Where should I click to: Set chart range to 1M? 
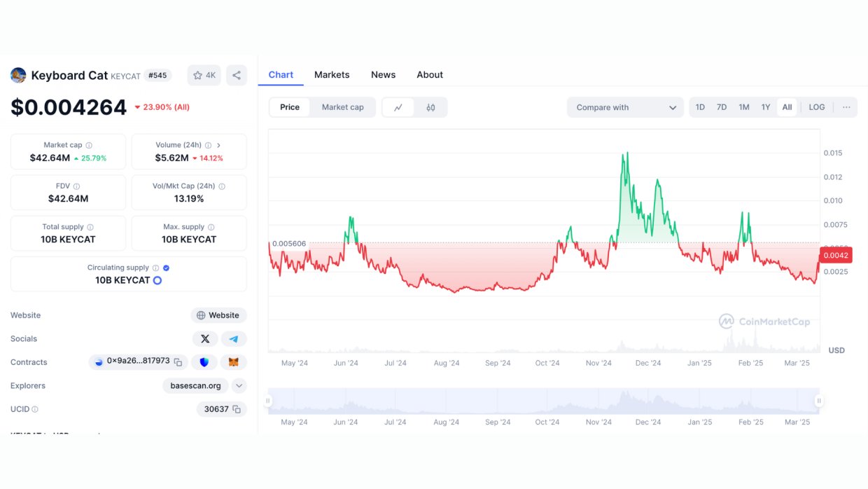pos(744,107)
